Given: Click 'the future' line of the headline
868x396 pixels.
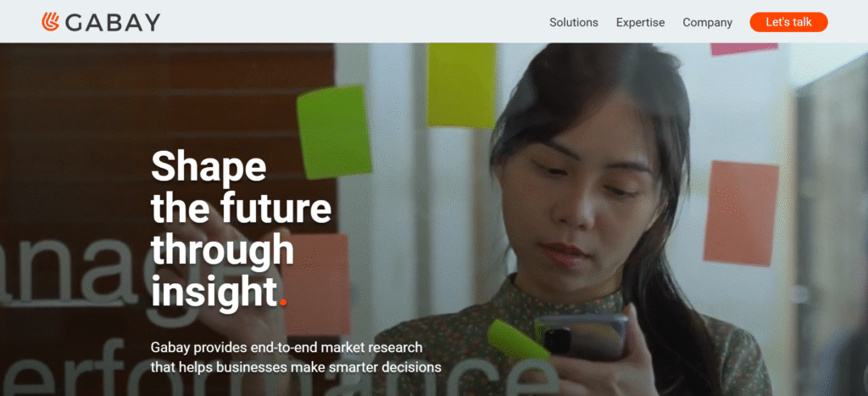Looking at the screenshot, I should click(242, 208).
